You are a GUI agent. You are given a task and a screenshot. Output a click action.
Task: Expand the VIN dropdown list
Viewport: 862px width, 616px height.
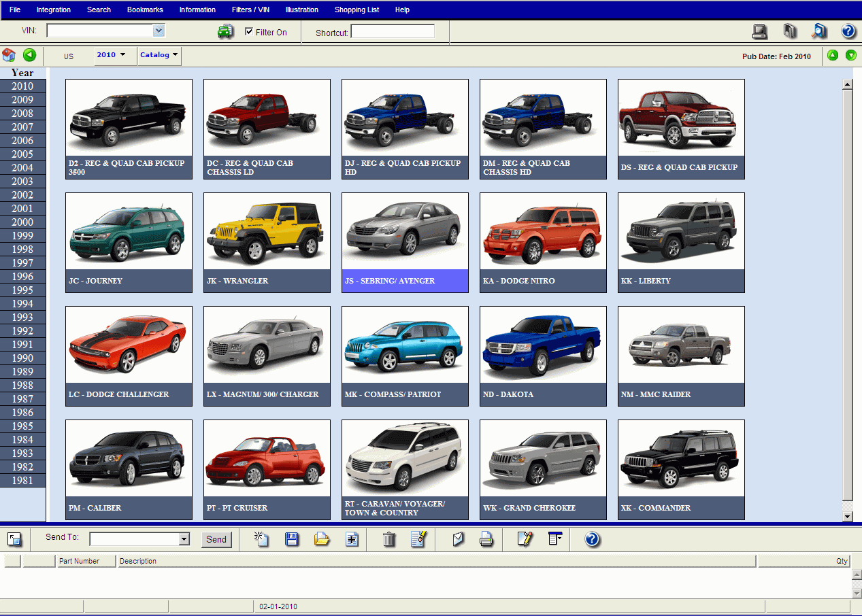(x=159, y=31)
